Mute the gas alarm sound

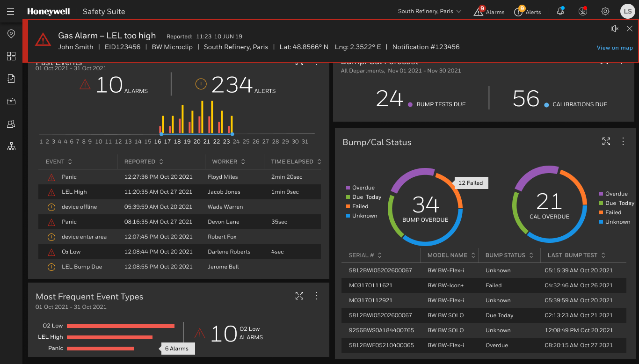tap(615, 29)
